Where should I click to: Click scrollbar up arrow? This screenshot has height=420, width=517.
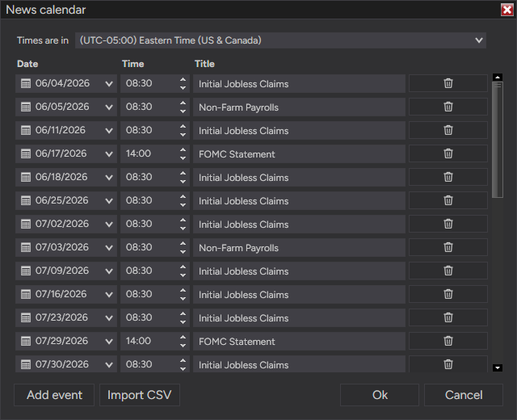[498, 78]
